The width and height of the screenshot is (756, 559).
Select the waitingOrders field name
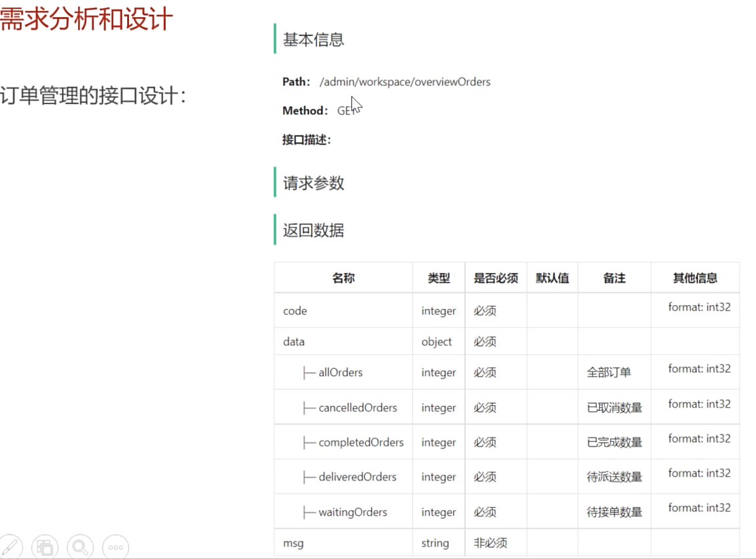click(x=353, y=512)
